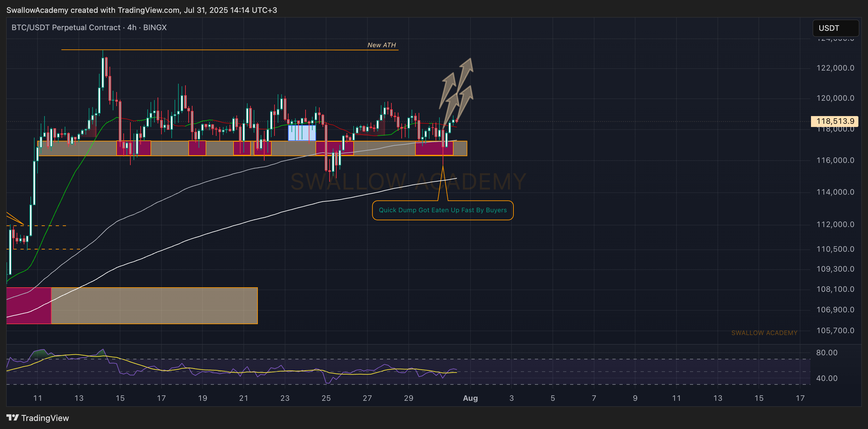Click the 108,100.0 price axis label

(835, 289)
